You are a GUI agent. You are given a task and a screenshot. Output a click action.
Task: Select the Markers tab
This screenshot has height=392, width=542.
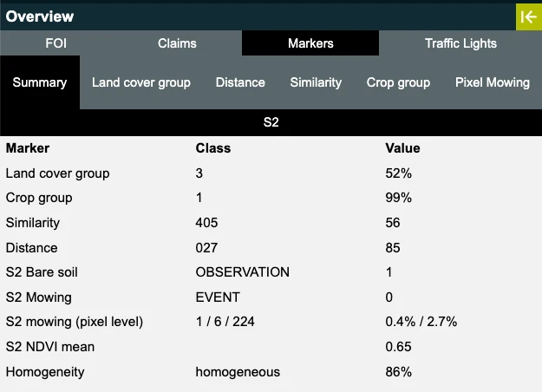coord(310,43)
